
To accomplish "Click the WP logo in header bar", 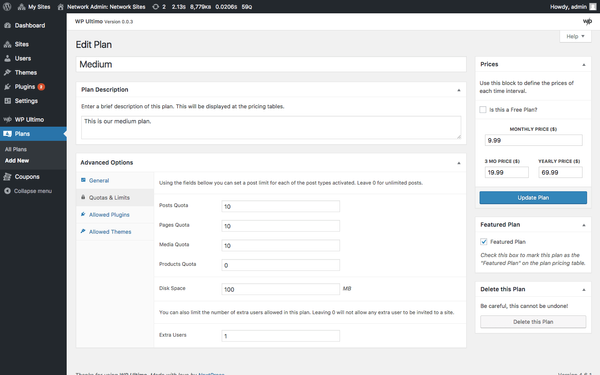I will tap(587, 21).
